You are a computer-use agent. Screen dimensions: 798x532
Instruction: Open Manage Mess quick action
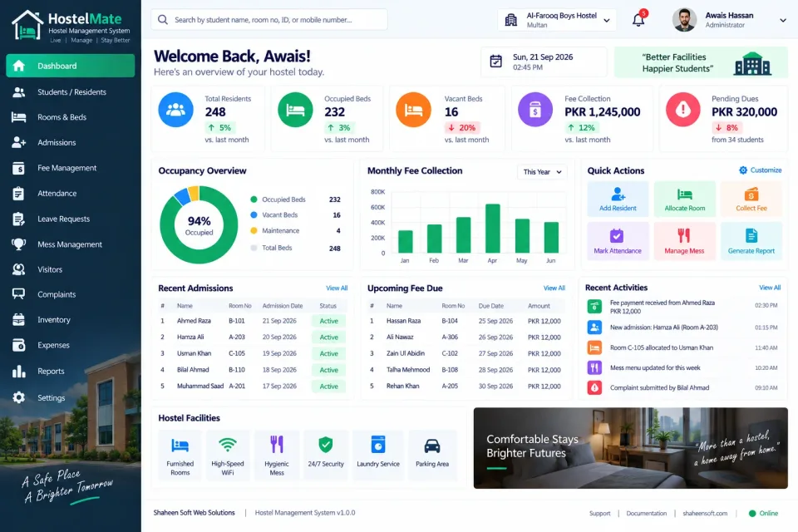684,241
